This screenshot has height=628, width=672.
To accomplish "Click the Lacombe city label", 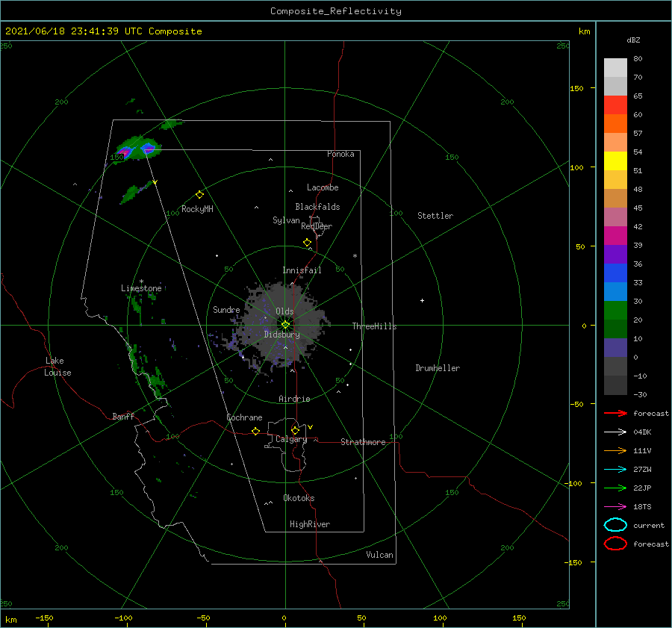I will [x=323, y=187].
